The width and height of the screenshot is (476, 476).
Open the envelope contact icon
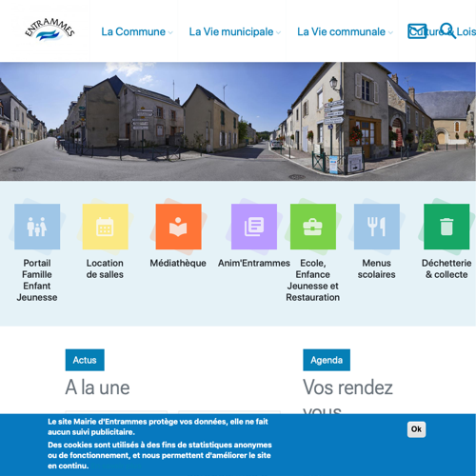point(417,31)
